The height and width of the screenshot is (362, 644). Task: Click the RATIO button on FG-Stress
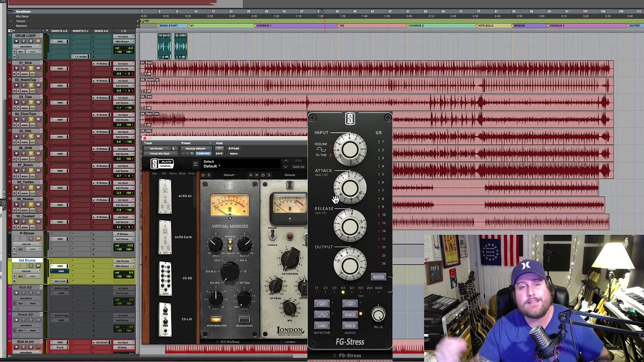378,277
